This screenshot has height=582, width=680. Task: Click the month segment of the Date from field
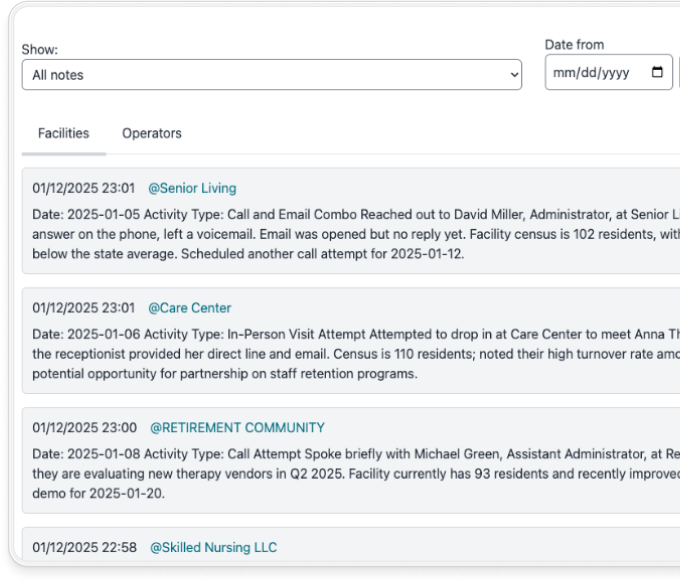(x=563, y=73)
